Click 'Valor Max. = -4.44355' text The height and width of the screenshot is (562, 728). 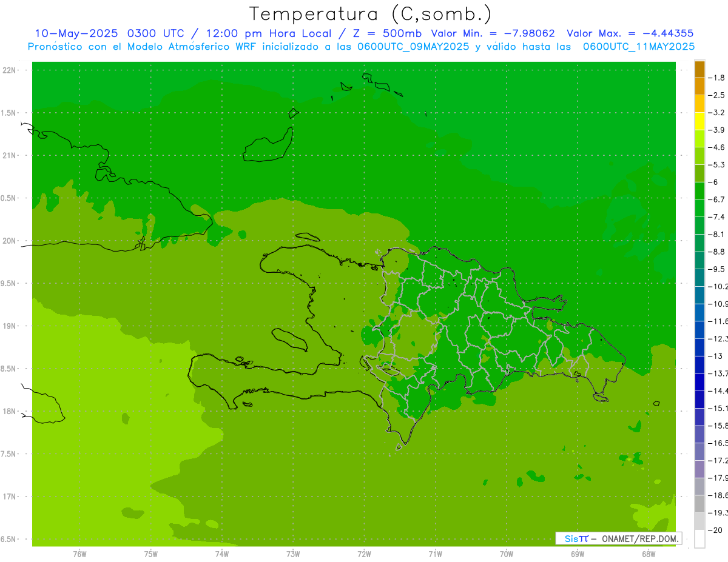pyautogui.click(x=630, y=33)
